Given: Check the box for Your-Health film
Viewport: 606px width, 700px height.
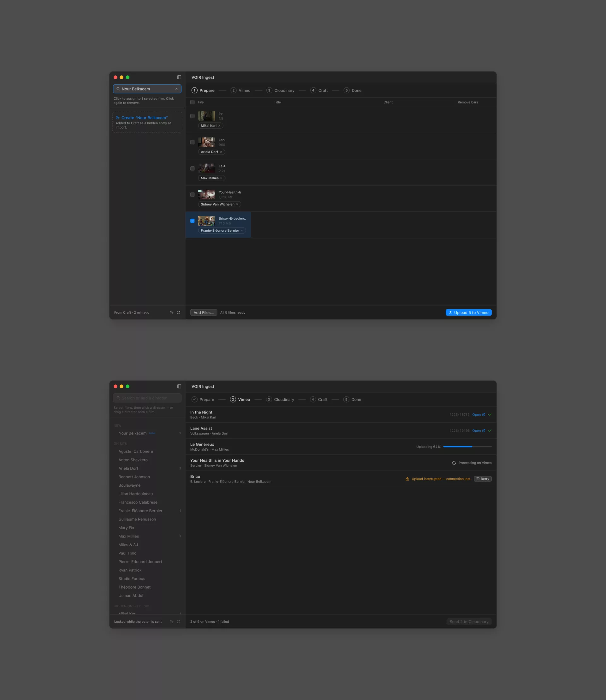Looking at the screenshot, I should [x=193, y=195].
